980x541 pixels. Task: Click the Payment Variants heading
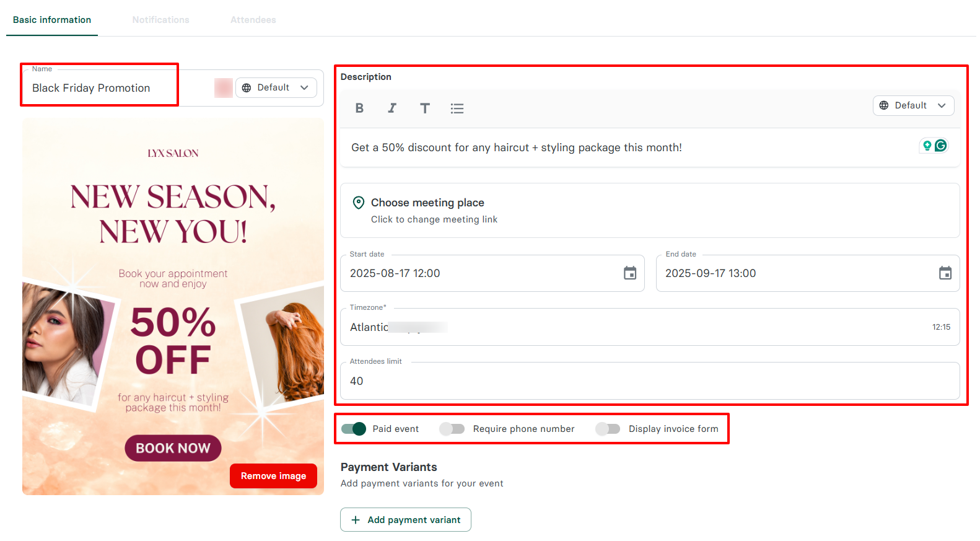[389, 467]
